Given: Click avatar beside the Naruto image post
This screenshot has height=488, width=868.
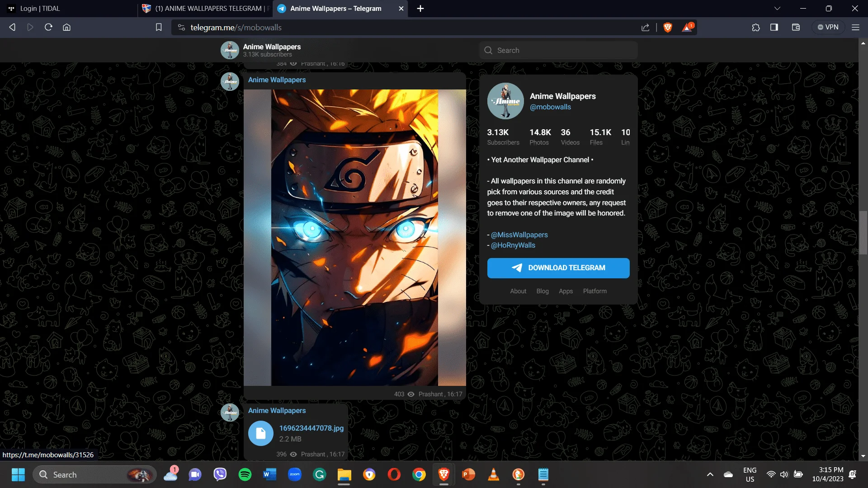Looking at the screenshot, I should point(230,81).
